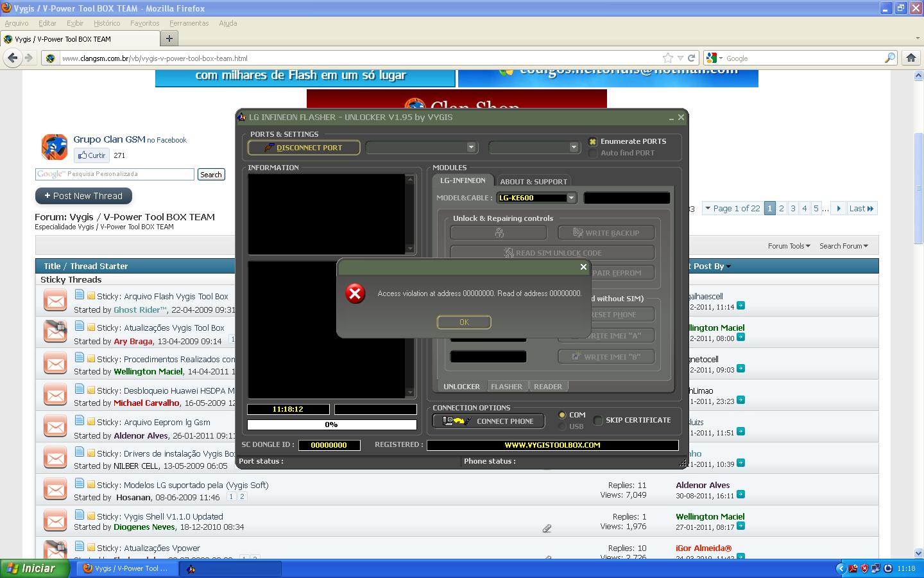Open the Page 1 of 22 dropdown
The width and height of the screenshot is (924, 578).
pos(732,208)
